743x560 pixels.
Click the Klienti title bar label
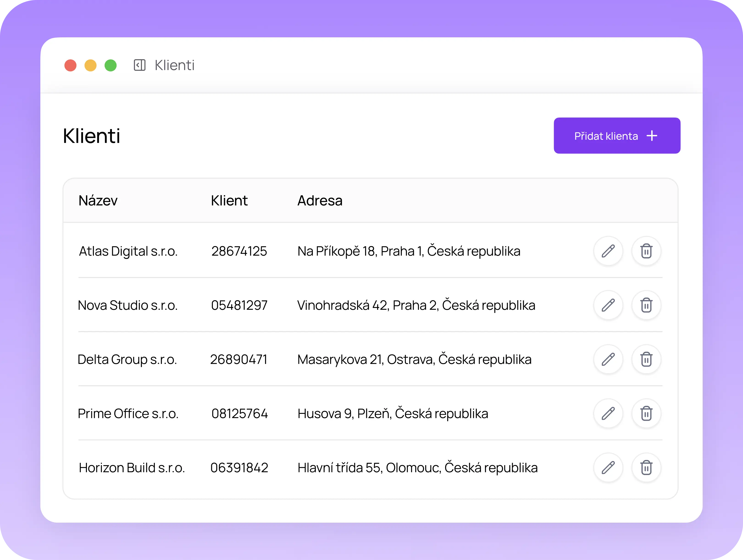pyautogui.click(x=174, y=66)
